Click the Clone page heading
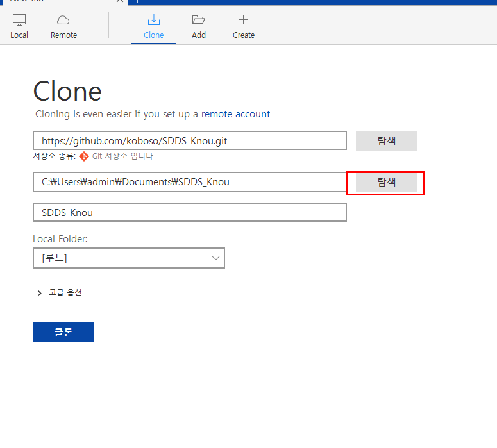 67,91
